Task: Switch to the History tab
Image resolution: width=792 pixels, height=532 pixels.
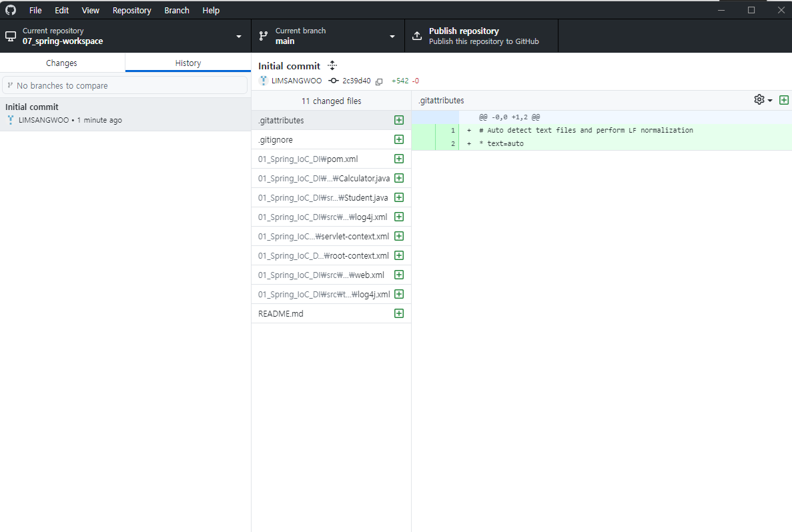Action: coord(188,63)
